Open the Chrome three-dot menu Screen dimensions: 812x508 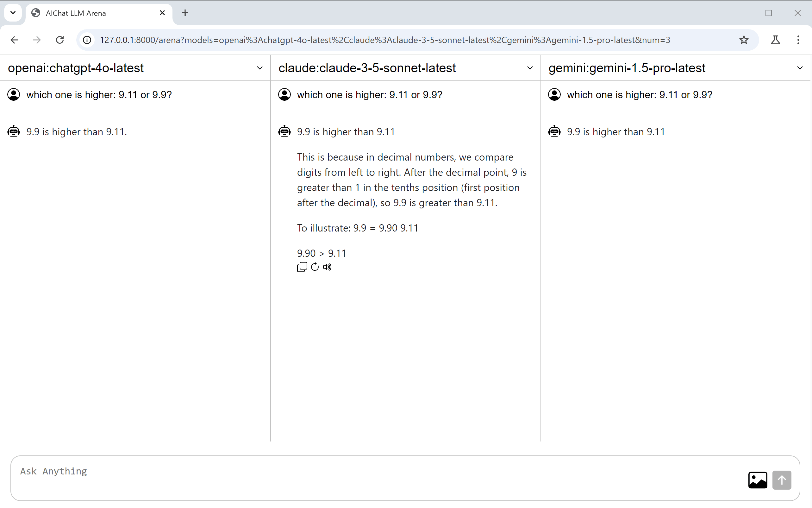coord(798,40)
